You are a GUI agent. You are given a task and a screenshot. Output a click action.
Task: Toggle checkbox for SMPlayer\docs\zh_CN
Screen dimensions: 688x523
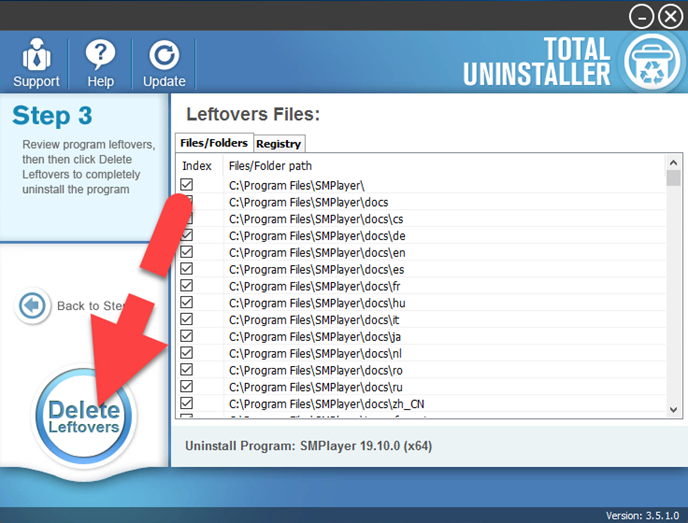(186, 403)
